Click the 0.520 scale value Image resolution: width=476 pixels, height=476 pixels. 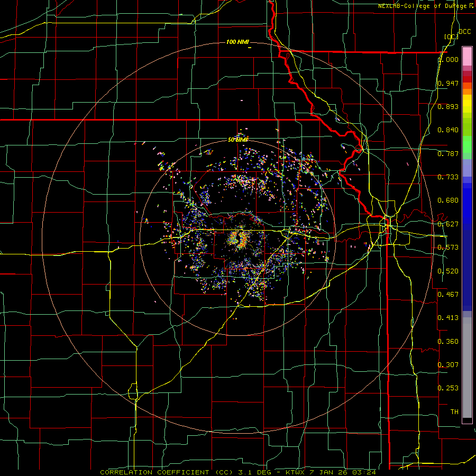(448, 271)
